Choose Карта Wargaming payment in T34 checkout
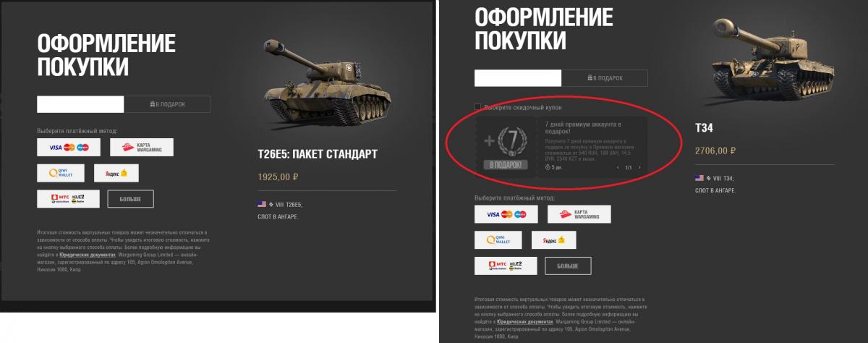Image resolution: width=868 pixels, height=343 pixels. 579,214
